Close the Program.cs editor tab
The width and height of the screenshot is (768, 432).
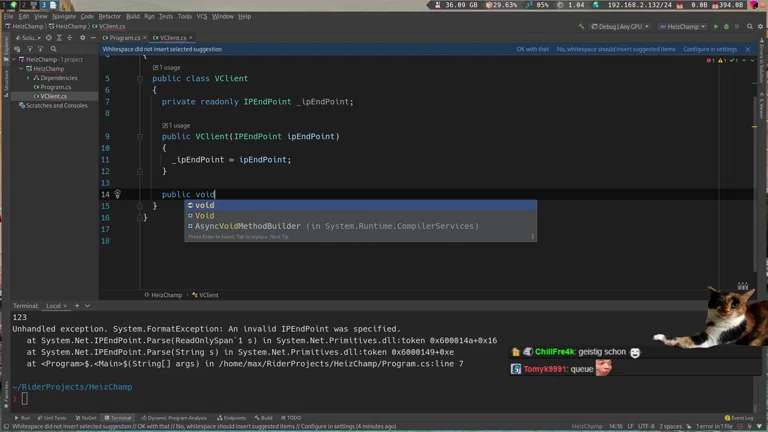coord(144,38)
